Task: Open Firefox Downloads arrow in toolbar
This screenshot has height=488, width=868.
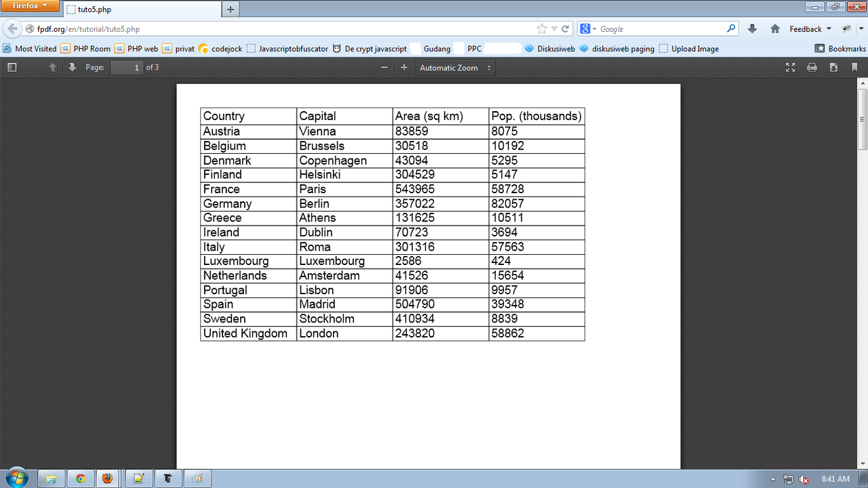Action: pos(752,29)
